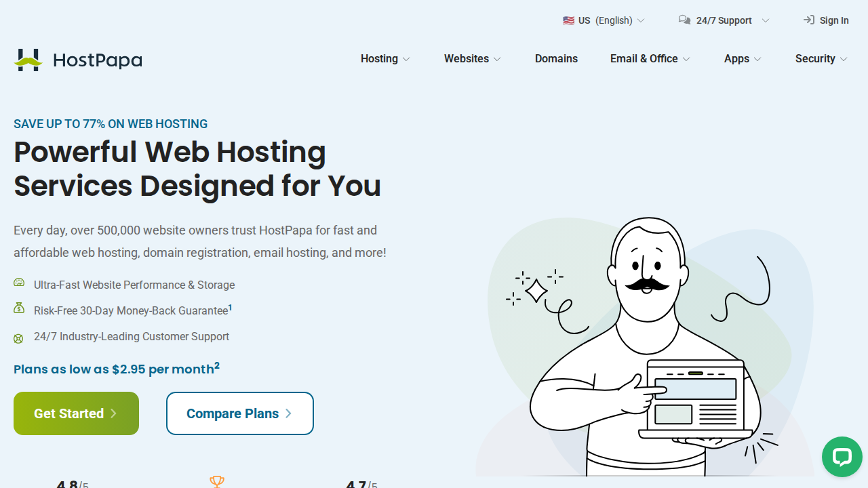868x488 pixels.
Task: Click footnote 2 after per month price
Action: [x=217, y=366]
